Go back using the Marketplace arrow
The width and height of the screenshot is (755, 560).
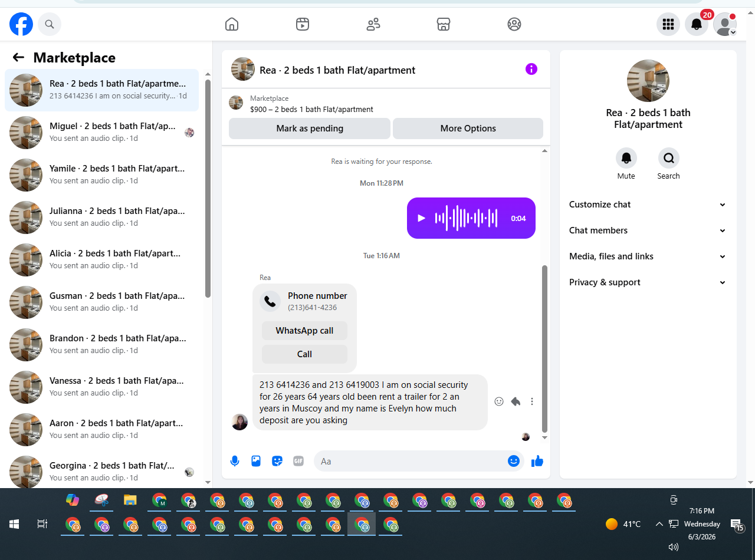pos(18,57)
